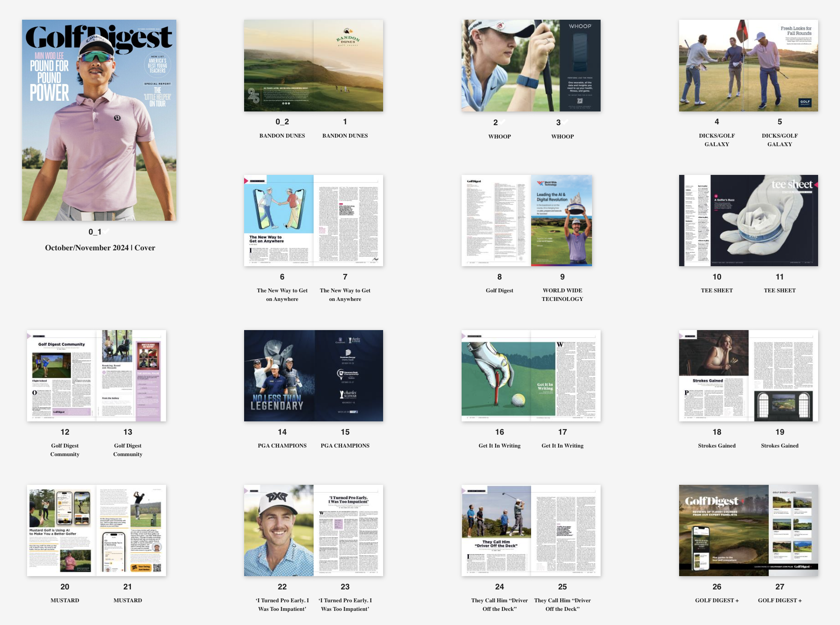Screen dimensions: 840x625
Task: Click 'Strokes Gained' label under page 18
Action: (x=717, y=445)
